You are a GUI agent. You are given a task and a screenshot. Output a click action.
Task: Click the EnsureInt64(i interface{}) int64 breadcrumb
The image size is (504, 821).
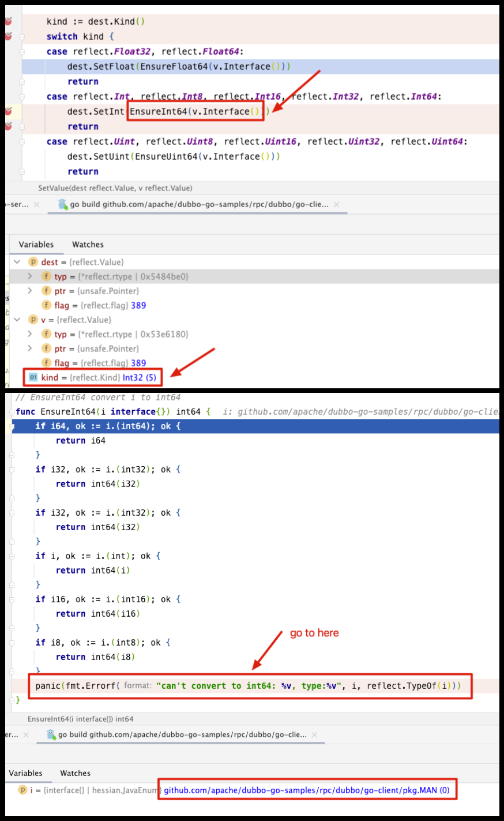click(81, 719)
